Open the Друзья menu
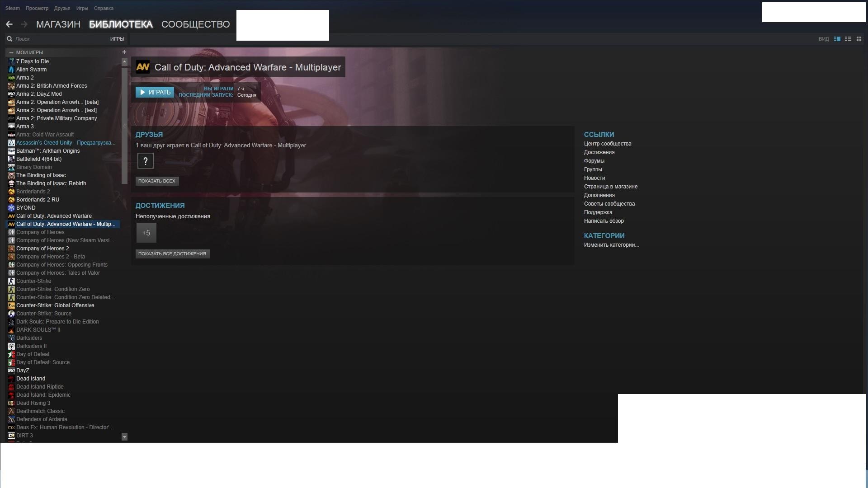Viewport: 868px width, 488px height. (62, 8)
